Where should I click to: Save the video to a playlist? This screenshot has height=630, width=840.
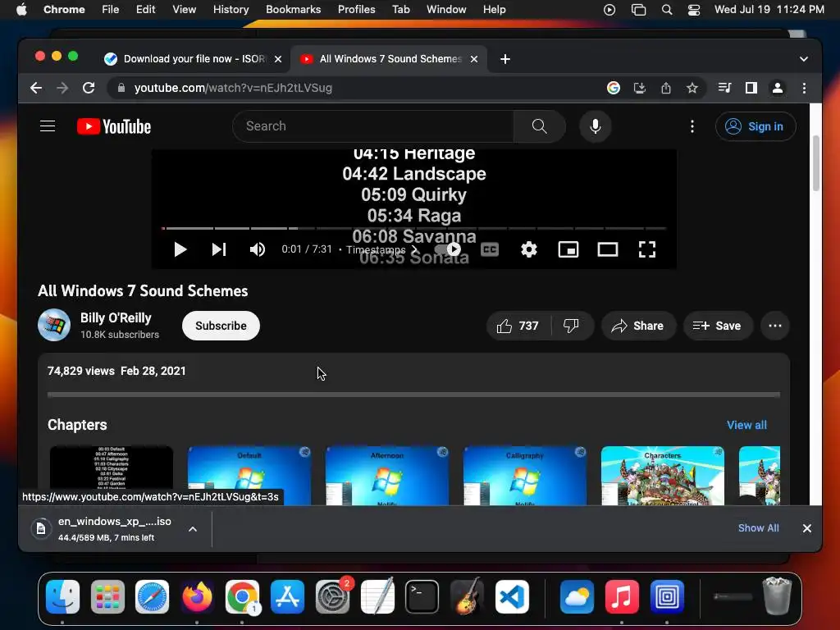(x=717, y=326)
